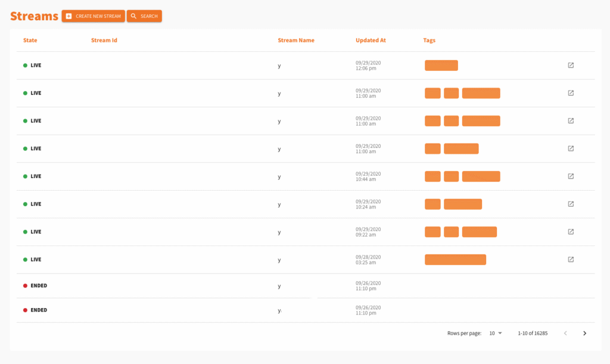
Task: Click the Stream Name column header
Action: 295,41
